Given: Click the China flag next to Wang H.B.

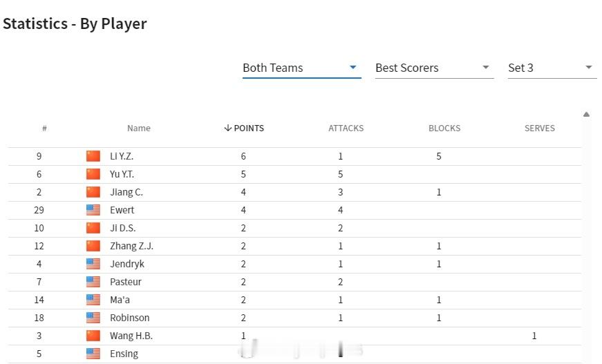Looking at the screenshot, I should coord(93,336).
